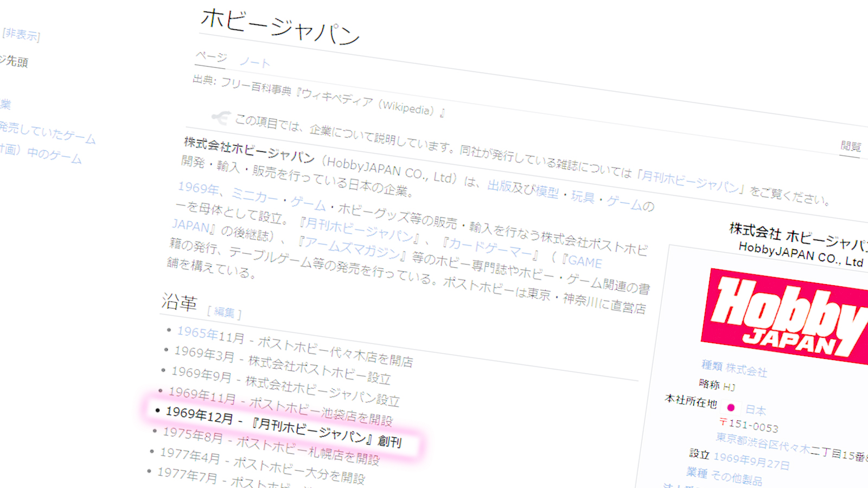The width and height of the screenshot is (868, 488).
Task: Open the GAME link after カードゲーマー
Action: (585, 261)
